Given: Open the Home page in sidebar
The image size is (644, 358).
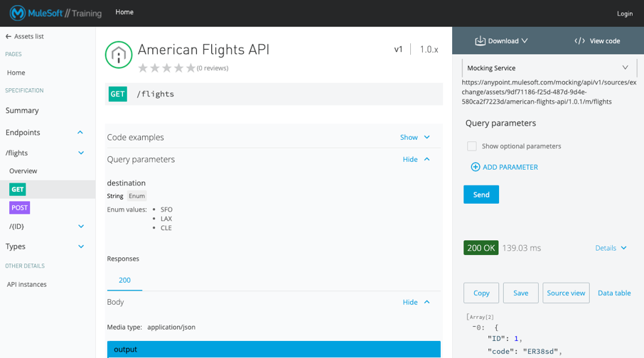Looking at the screenshot, I should (16, 72).
